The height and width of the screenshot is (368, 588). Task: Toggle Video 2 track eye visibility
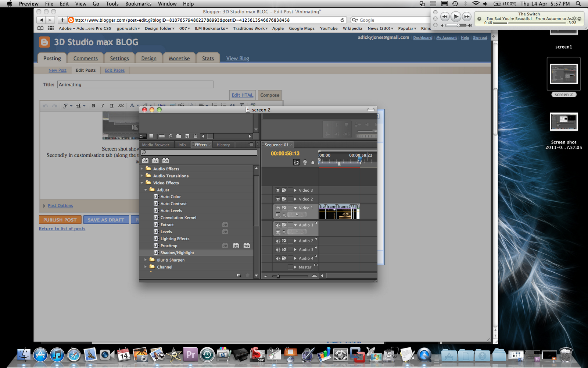tap(278, 199)
